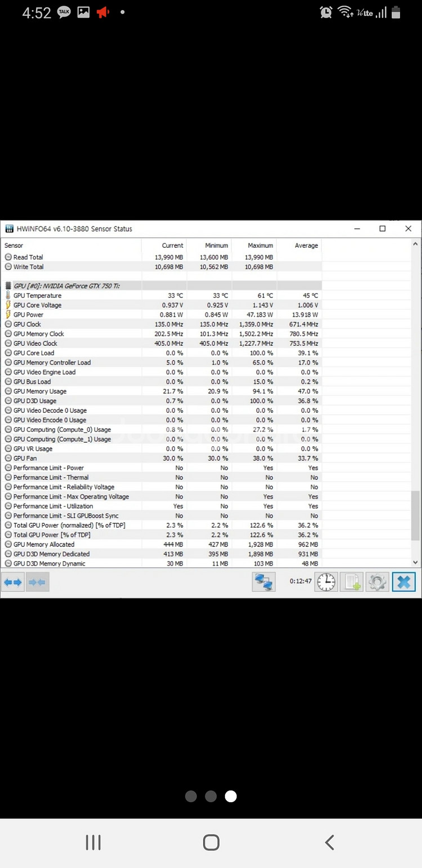Screen dimensions: 422x868
Task: Select the GPU Memory Usage row
Action: pyautogui.click(x=161, y=391)
